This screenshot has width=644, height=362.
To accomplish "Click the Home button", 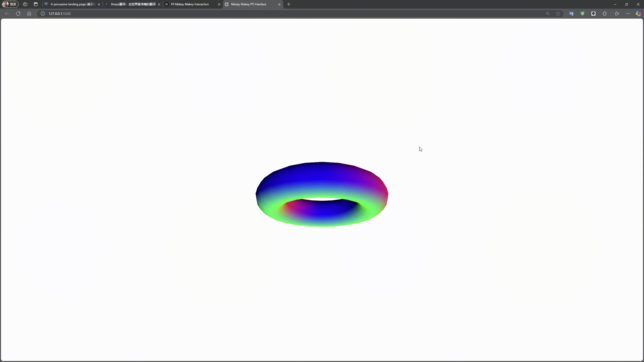I will point(29,14).
